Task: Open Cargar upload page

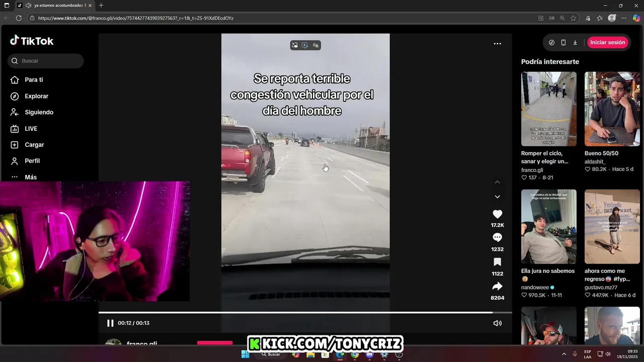Action: (x=34, y=145)
